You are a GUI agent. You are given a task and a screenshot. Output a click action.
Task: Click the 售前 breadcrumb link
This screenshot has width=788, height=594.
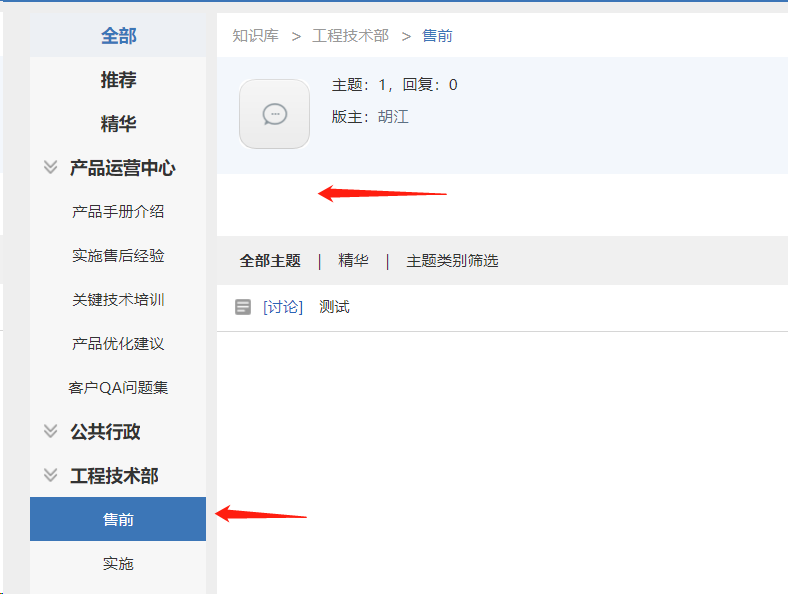pyautogui.click(x=437, y=36)
